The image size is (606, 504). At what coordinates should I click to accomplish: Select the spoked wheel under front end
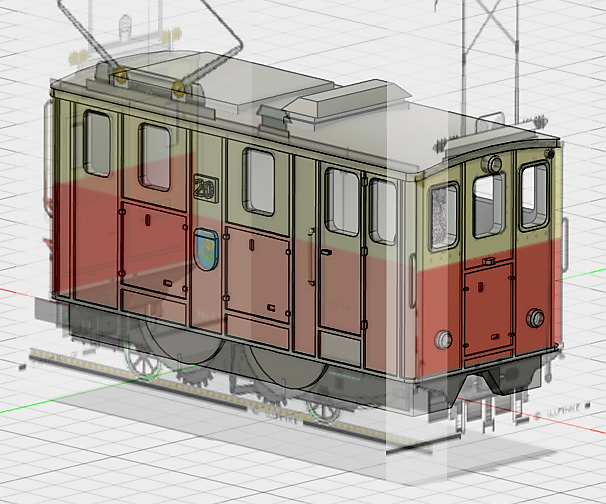pos(324,409)
